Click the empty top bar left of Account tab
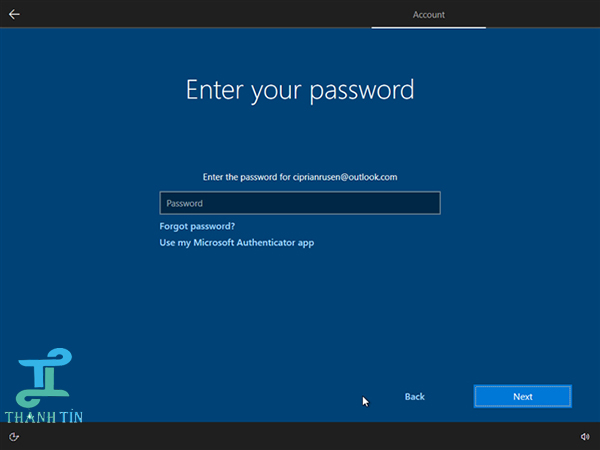 200,14
